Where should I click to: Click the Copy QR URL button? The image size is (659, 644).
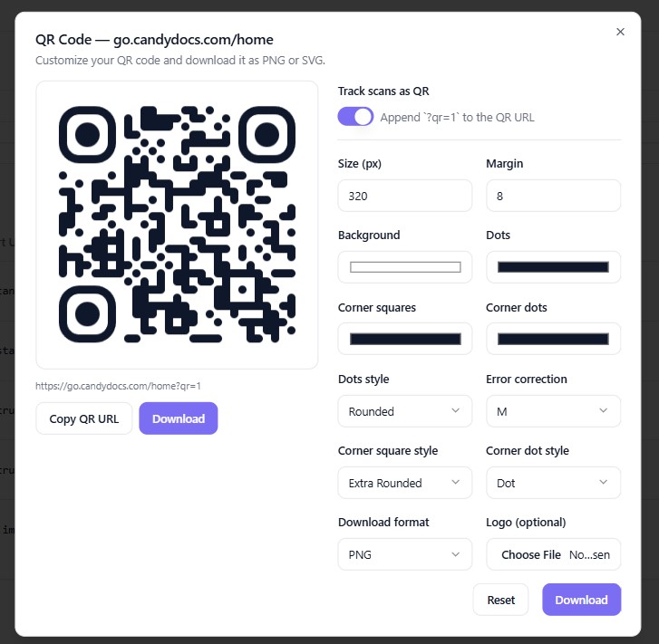(x=84, y=418)
